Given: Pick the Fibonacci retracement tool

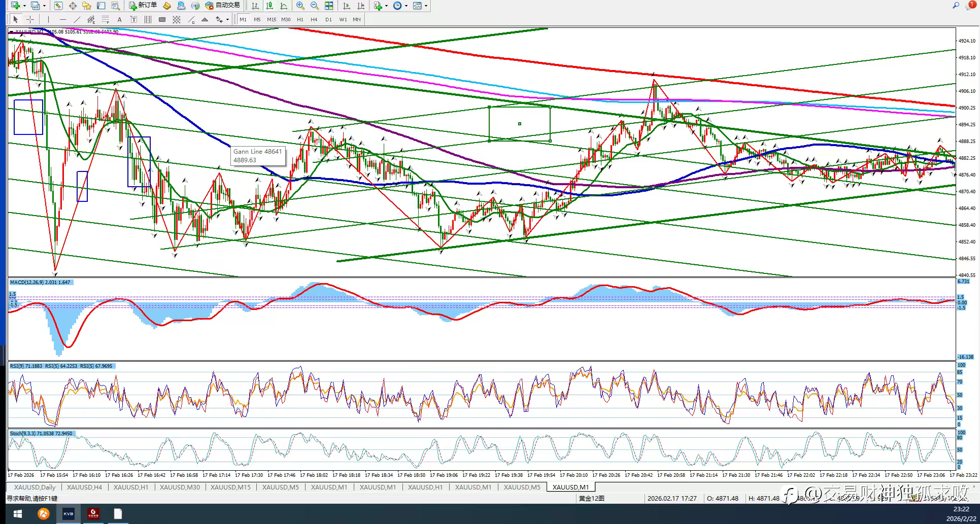Looking at the screenshot, I should (105, 19).
